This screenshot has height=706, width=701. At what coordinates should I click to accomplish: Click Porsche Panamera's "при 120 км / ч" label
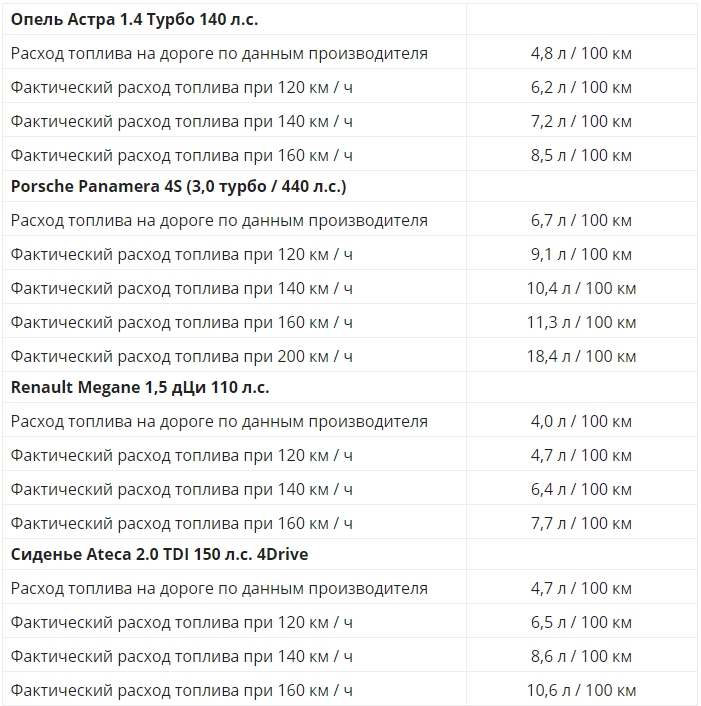pos(181,254)
